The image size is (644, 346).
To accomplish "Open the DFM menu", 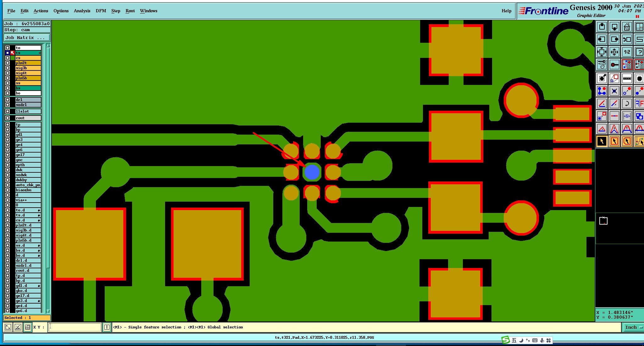I will [x=101, y=11].
